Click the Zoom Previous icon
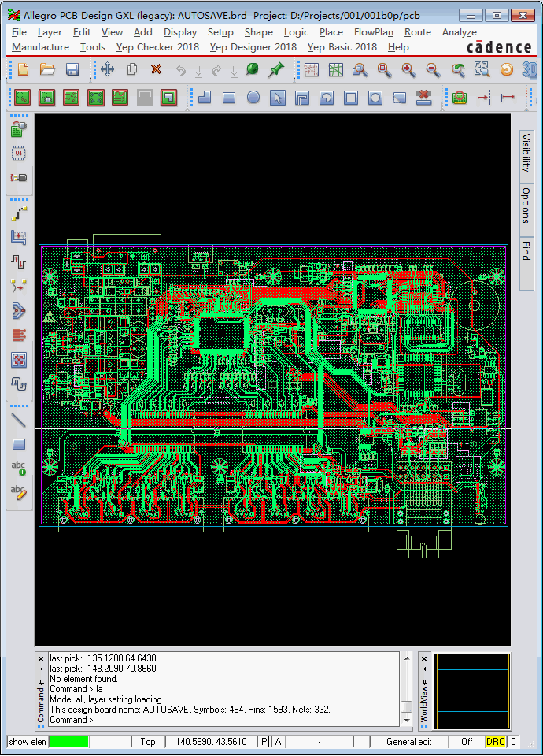543x756 pixels. pos(457,70)
